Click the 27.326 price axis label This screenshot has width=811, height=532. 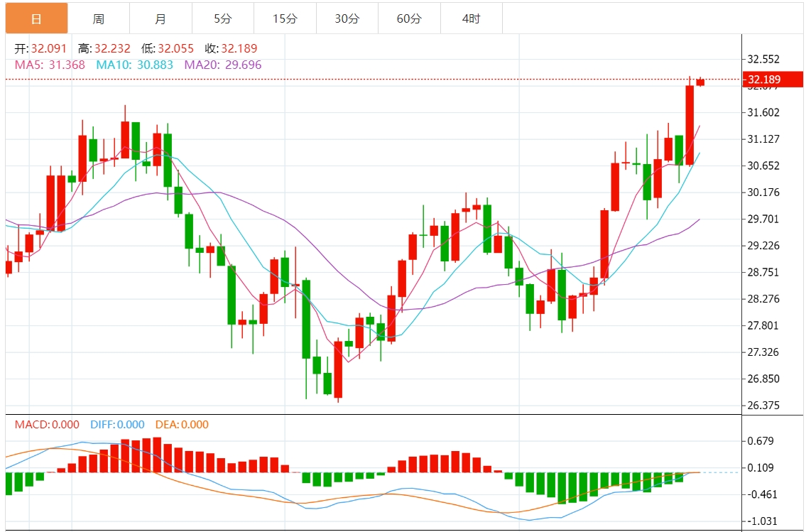tap(763, 352)
